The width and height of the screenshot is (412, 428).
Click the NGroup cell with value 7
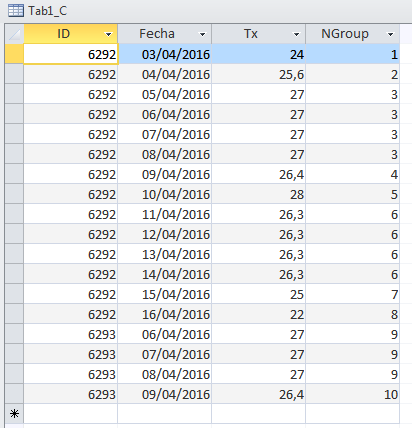(x=353, y=294)
